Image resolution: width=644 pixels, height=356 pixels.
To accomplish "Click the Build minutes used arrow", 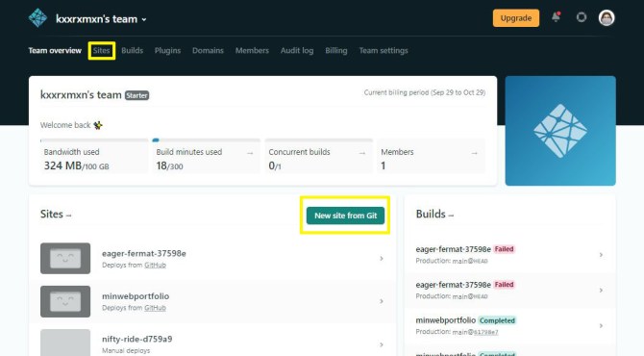I will 250,153.
